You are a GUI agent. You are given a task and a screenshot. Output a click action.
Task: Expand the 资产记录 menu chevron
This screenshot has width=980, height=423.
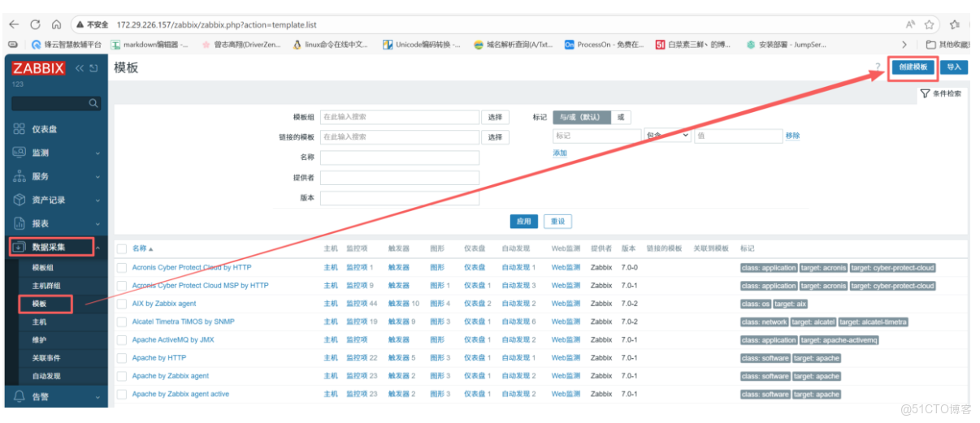(98, 200)
